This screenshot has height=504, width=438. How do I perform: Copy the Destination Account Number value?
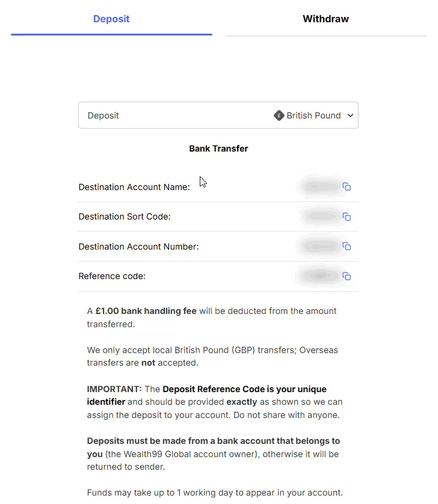click(347, 246)
